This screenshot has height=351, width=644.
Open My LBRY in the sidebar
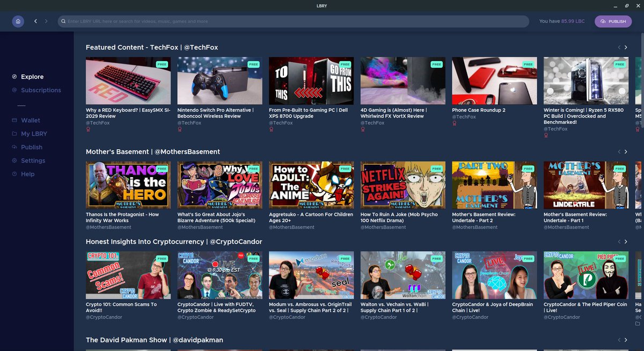point(34,134)
